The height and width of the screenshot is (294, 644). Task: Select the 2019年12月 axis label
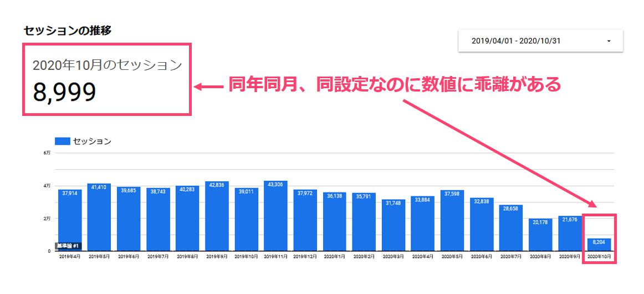tap(305, 257)
